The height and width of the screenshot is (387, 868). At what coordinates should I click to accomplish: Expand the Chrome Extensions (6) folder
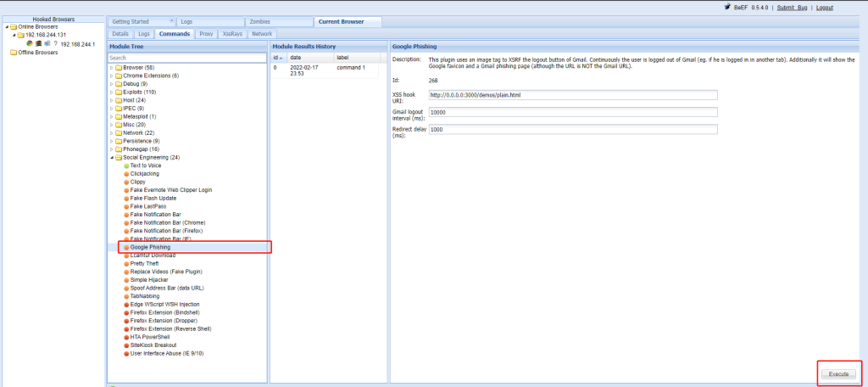point(111,76)
